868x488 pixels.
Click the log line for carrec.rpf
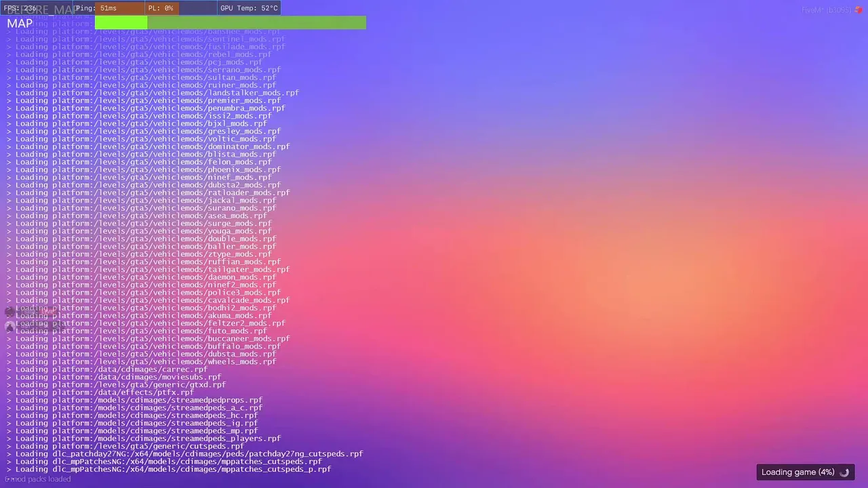107,369
